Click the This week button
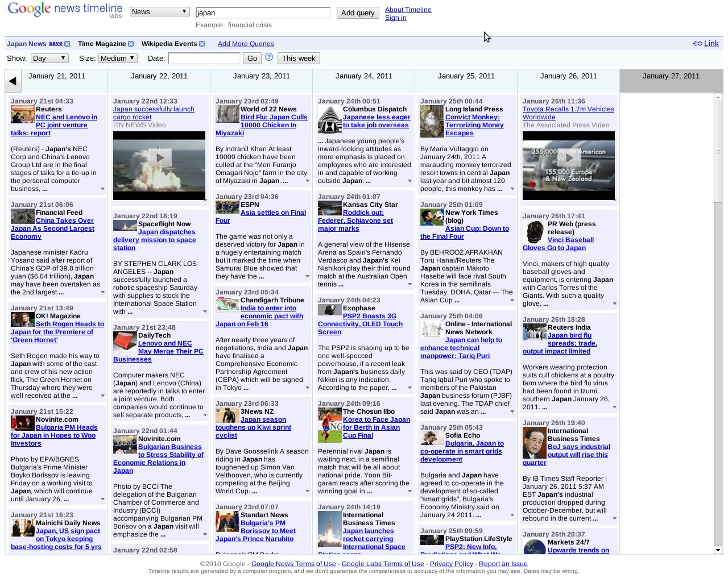728x582 pixels. pos(299,58)
